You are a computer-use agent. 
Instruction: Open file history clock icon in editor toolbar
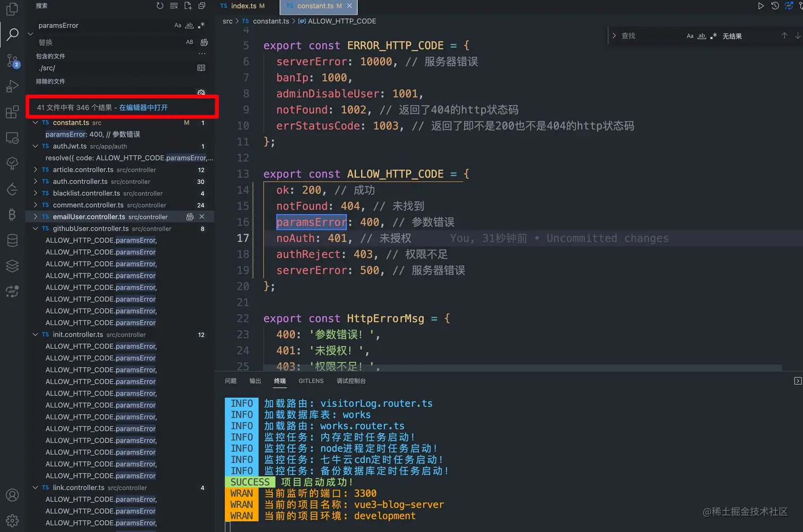pyautogui.click(x=775, y=6)
